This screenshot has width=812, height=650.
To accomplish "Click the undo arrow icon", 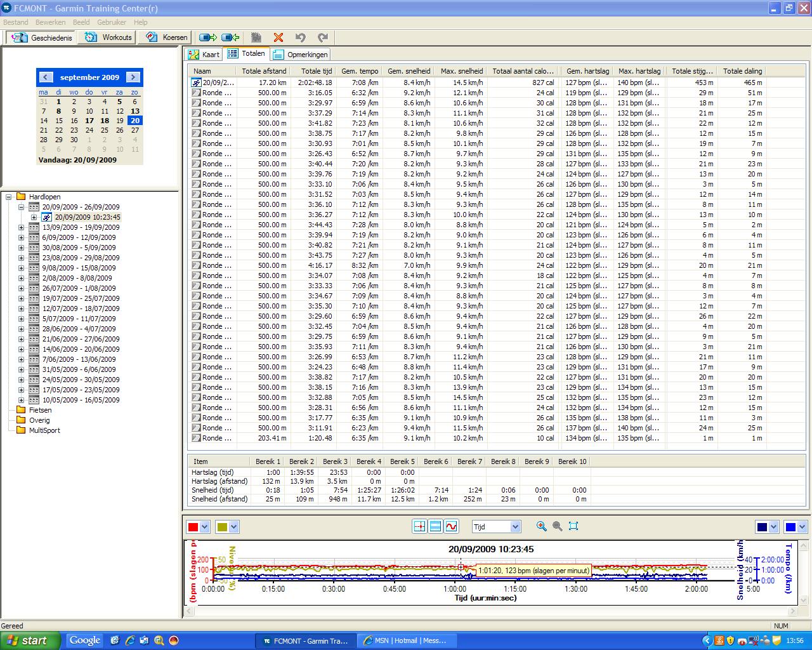I will (301, 37).
